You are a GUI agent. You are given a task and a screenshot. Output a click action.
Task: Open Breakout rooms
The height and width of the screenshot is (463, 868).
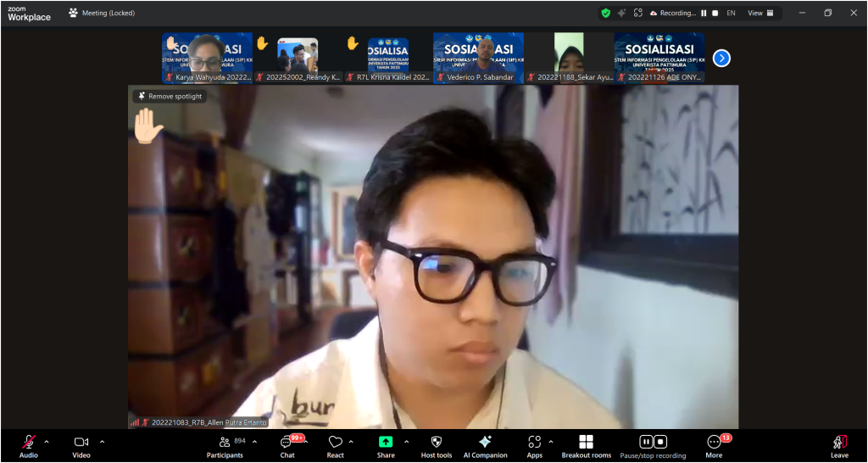[586, 445]
